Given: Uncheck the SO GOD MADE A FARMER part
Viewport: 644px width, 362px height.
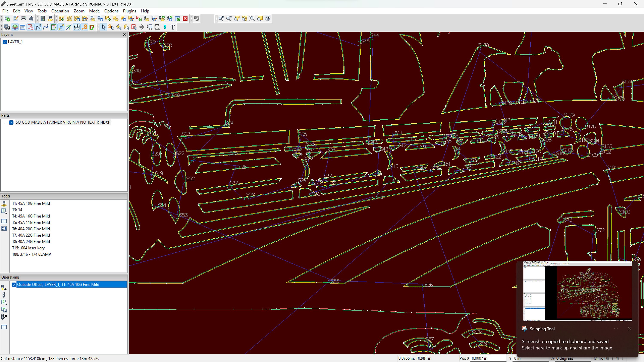Looking at the screenshot, I should pyautogui.click(x=12, y=122).
